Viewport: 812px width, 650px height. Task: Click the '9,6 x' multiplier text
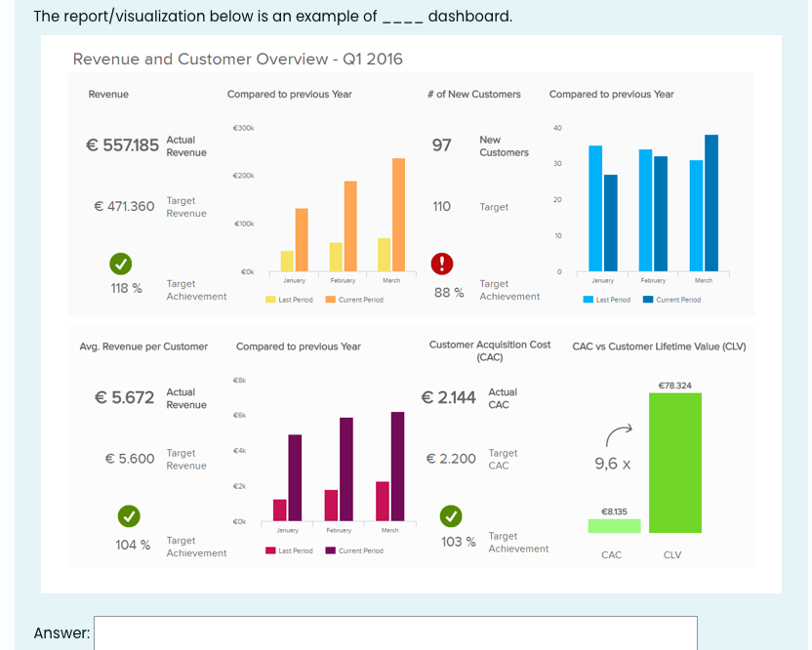coord(613,463)
